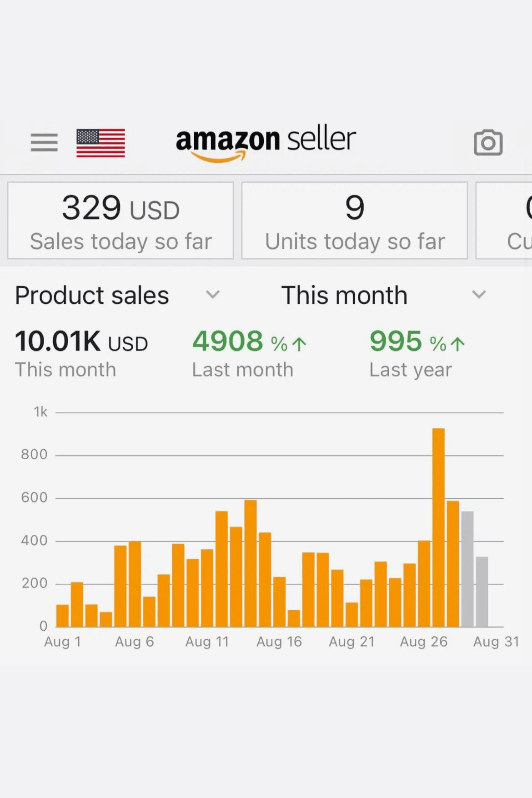Open the camera icon
The width and height of the screenshot is (532, 798).
[x=488, y=143]
